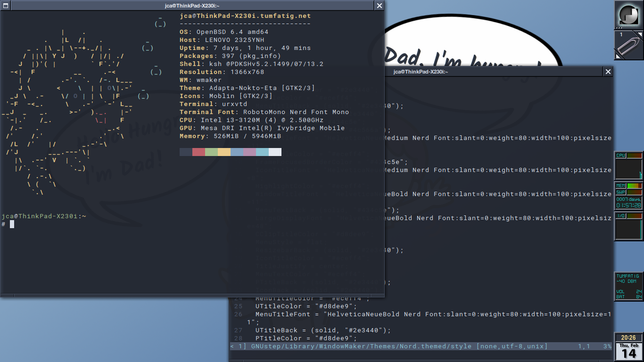Click vim line 27 'UTitleBack'
Image resolution: width=644 pixels, height=362 pixels.
click(323, 330)
